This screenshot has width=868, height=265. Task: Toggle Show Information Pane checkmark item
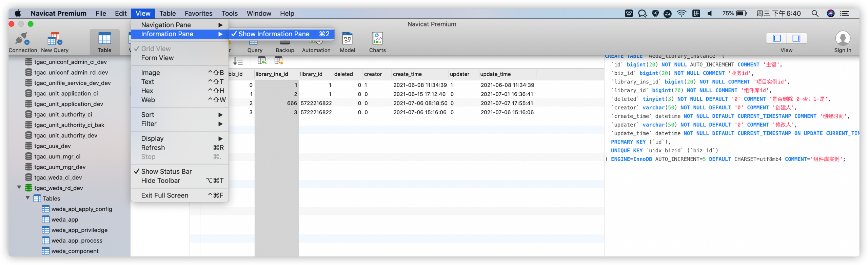(281, 34)
